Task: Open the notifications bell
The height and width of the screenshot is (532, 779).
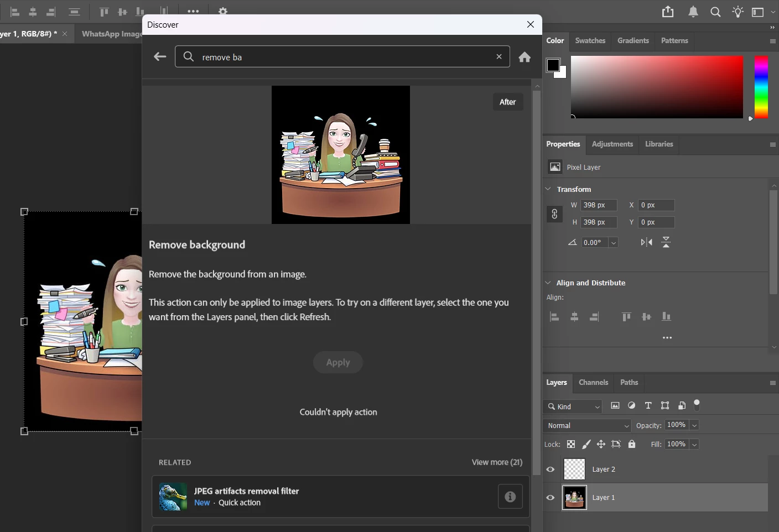Action: [693, 12]
